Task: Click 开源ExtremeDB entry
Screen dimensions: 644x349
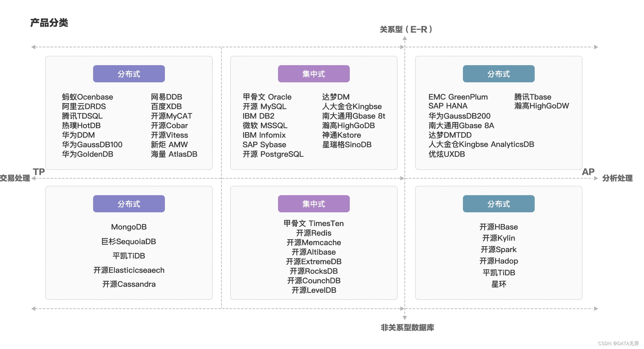Action: point(314,262)
